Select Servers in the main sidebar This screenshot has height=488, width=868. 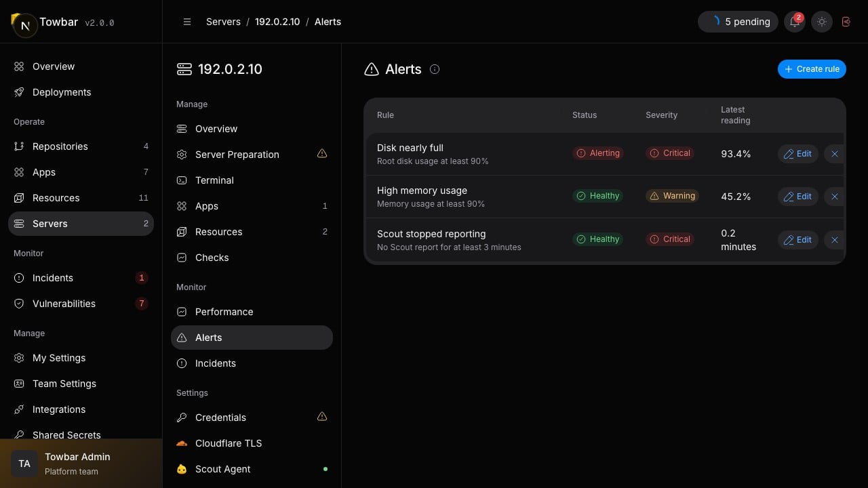[81, 224]
